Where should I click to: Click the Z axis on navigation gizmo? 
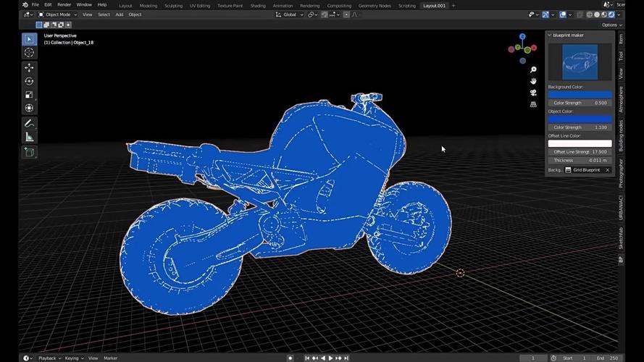pyautogui.click(x=522, y=36)
